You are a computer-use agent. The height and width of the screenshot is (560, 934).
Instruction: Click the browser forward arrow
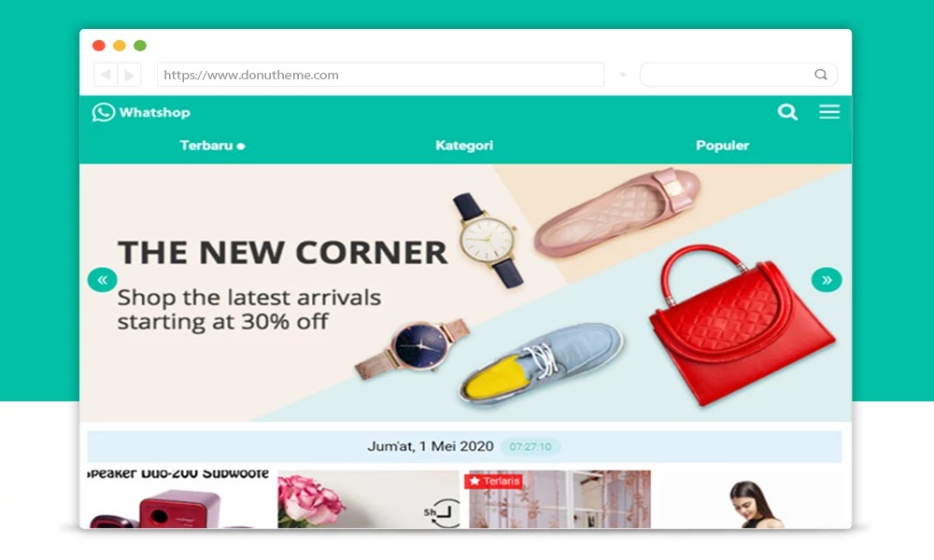coord(129,75)
